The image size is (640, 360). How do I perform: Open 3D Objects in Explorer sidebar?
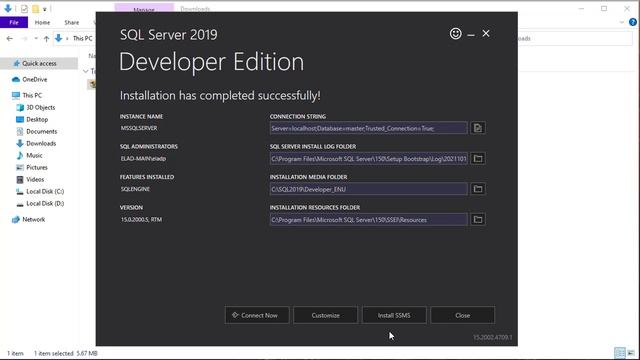coord(40,107)
